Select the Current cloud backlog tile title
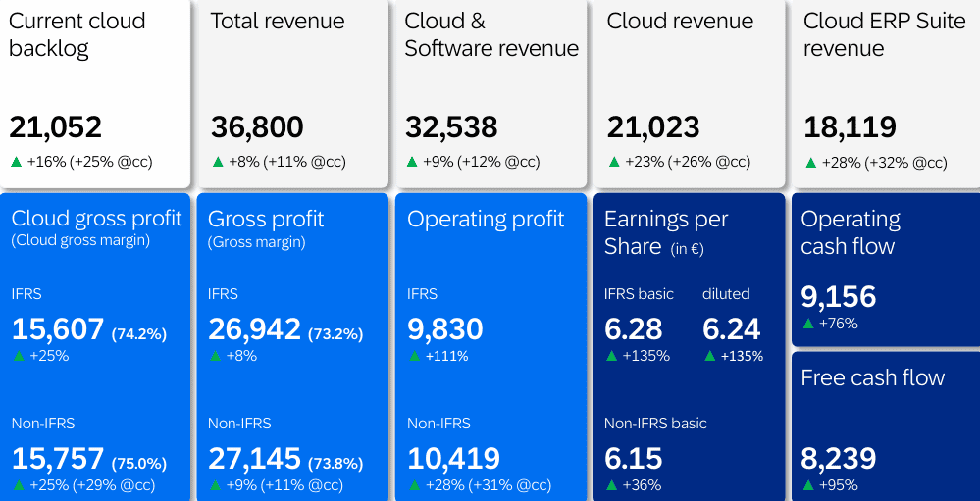 pos(77,35)
